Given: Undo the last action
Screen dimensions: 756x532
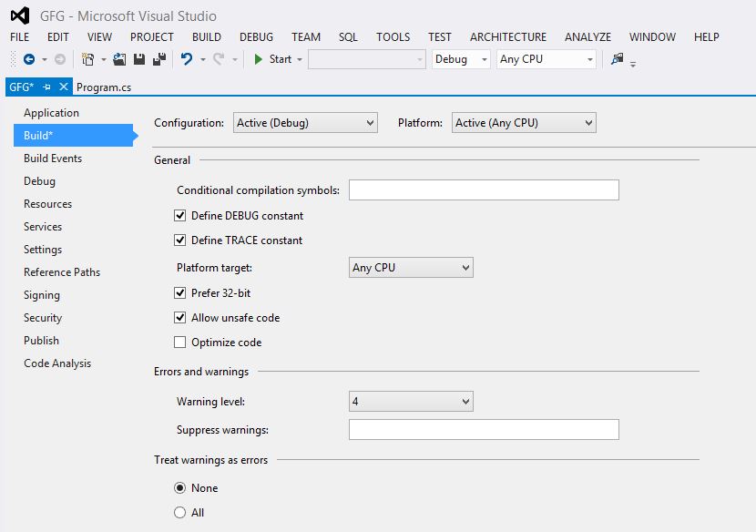Looking at the screenshot, I should [x=187, y=59].
